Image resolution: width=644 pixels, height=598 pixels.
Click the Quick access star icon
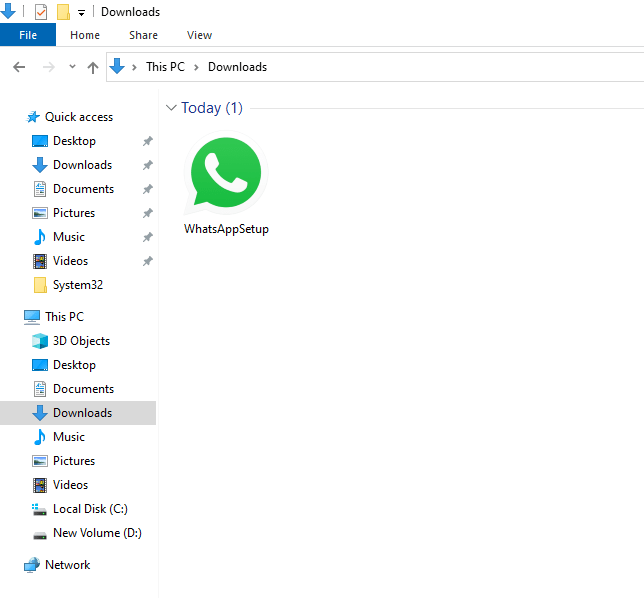click(x=33, y=117)
